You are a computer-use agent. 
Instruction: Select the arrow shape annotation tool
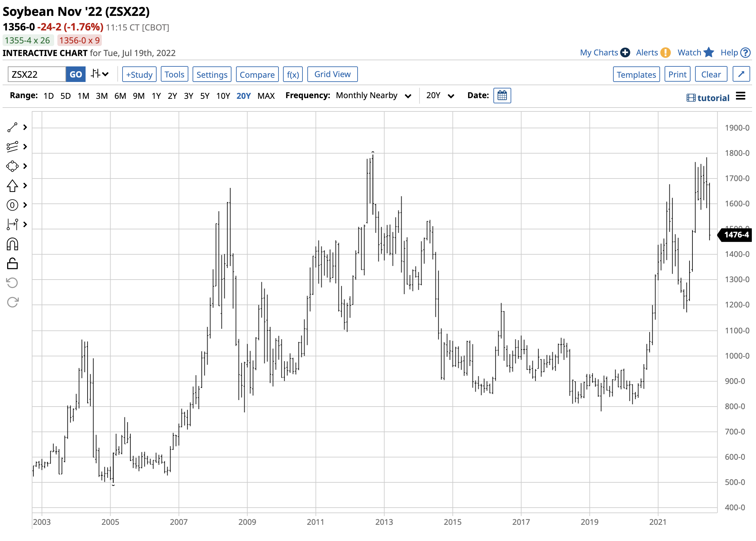click(x=12, y=186)
